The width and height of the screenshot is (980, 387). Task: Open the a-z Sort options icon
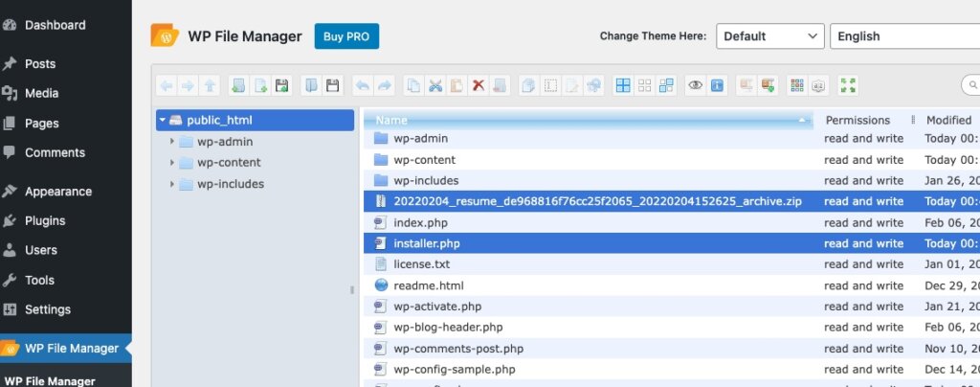coord(819,85)
